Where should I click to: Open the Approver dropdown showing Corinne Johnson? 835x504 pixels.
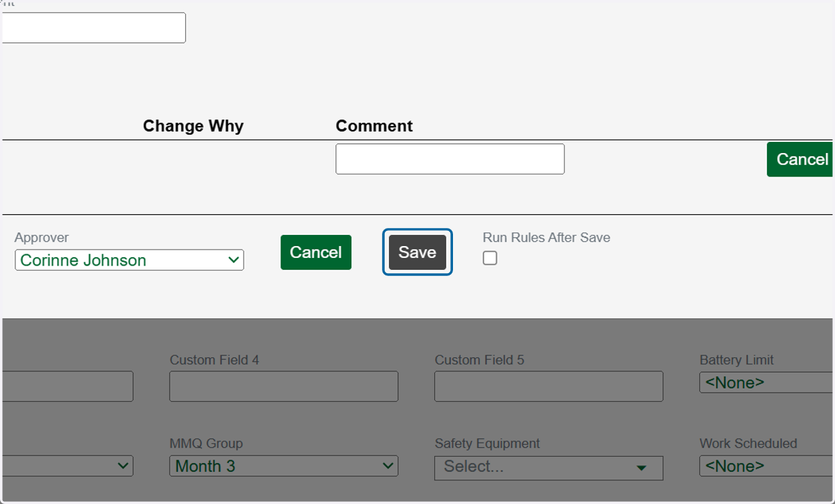click(x=129, y=260)
